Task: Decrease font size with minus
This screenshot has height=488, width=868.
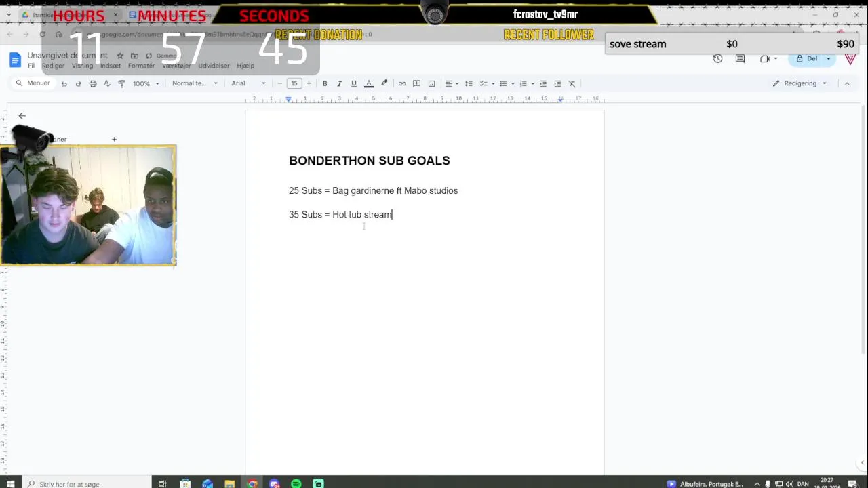Action: tap(279, 83)
